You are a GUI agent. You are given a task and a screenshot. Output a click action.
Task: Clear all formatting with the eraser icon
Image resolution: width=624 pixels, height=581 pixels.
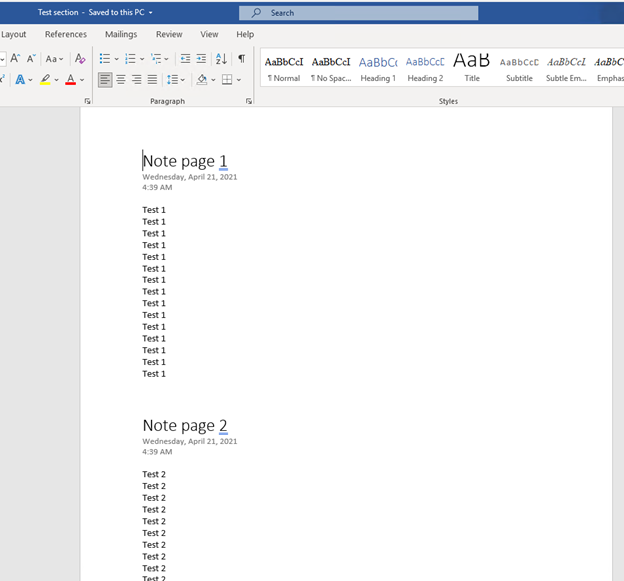(80, 58)
